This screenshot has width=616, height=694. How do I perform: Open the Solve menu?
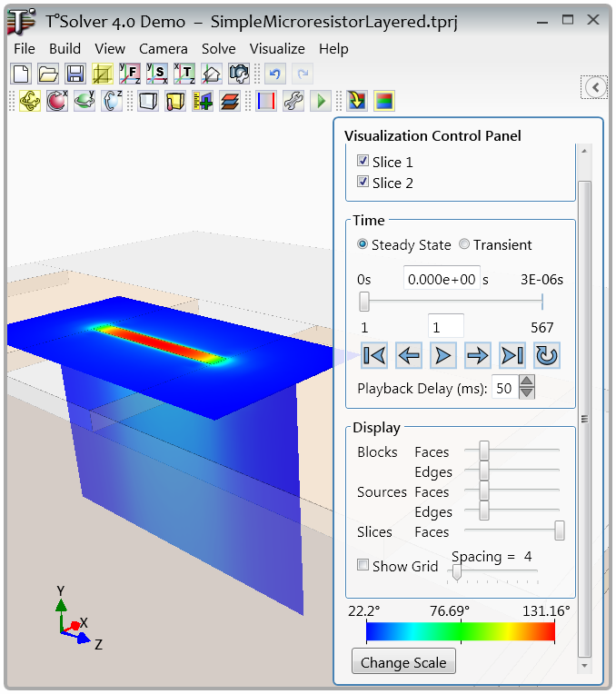point(218,49)
